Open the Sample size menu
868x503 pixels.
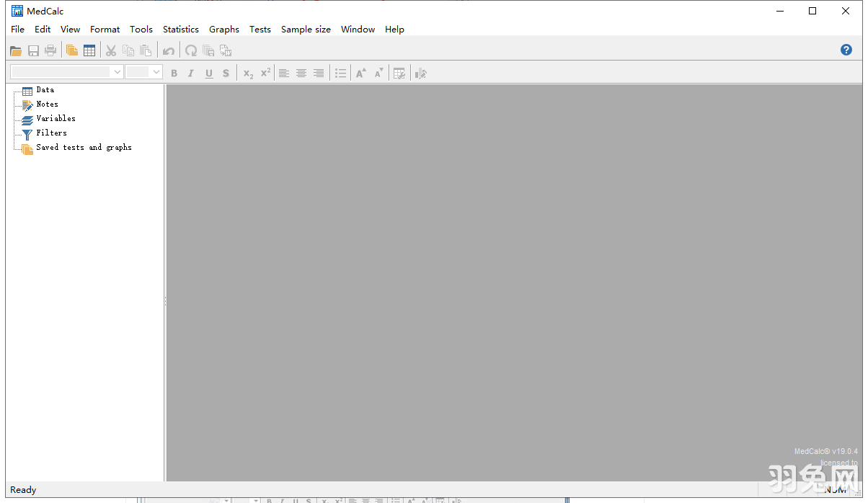tap(306, 30)
